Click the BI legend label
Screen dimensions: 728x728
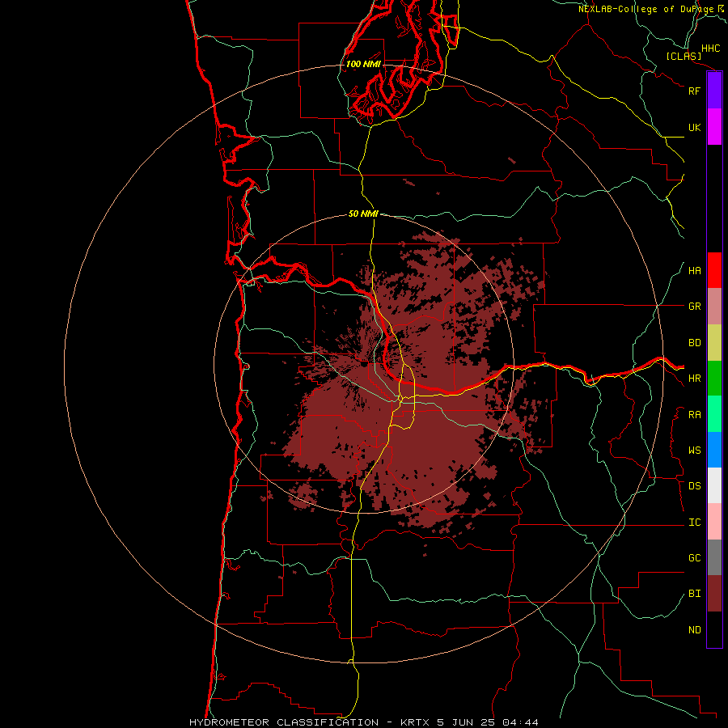click(x=694, y=594)
